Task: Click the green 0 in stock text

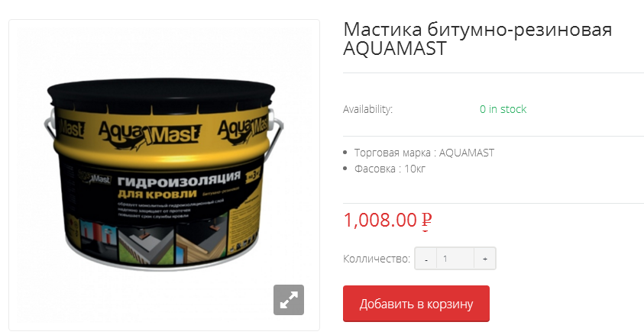Action: [503, 109]
